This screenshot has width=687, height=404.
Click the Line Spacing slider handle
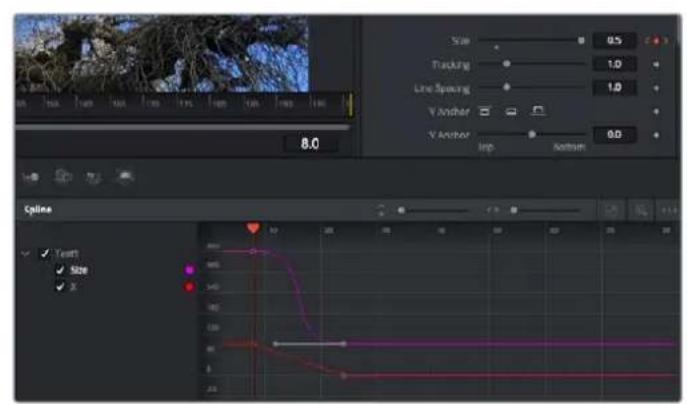(506, 87)
